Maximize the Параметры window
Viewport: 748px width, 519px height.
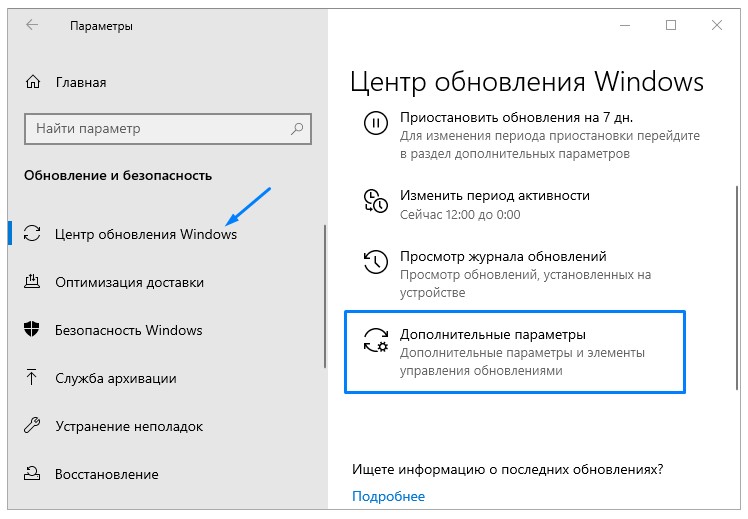click(671, 25)
